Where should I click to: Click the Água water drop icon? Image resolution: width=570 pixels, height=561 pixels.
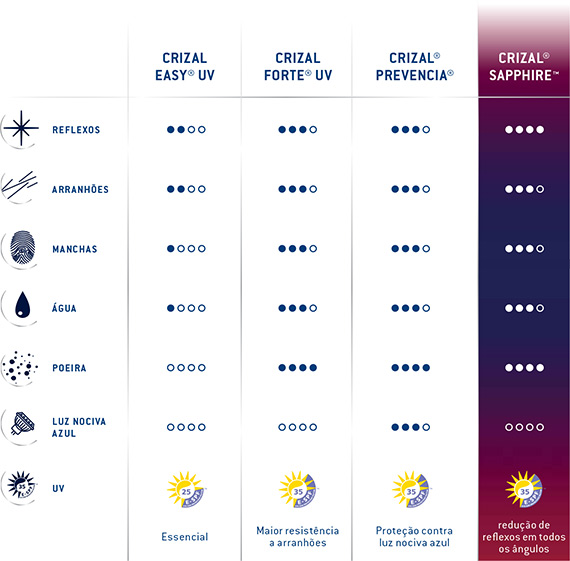click(x=23, y=304)
